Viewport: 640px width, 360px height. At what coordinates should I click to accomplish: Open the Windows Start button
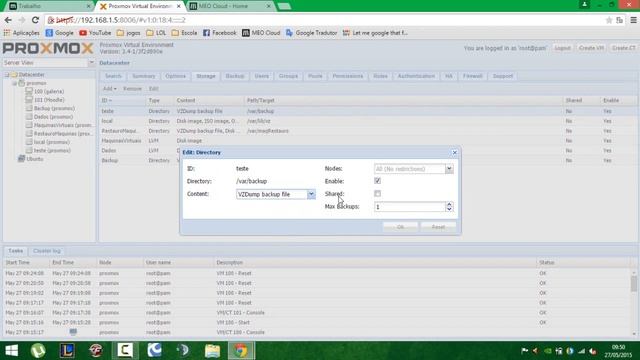pyautogui.click(x=11, y=351)
